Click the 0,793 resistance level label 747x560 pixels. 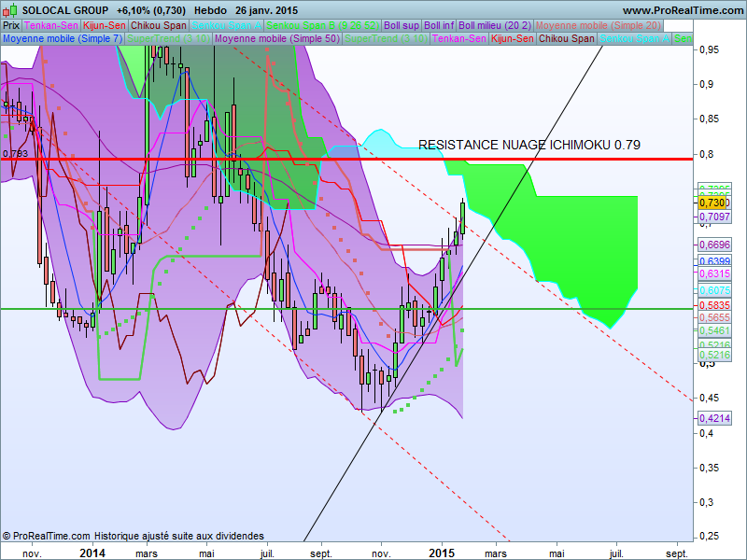[x=15, y=154]
